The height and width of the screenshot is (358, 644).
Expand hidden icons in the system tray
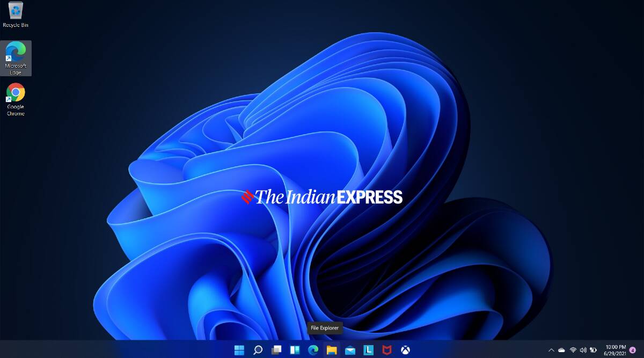[551, 350]
